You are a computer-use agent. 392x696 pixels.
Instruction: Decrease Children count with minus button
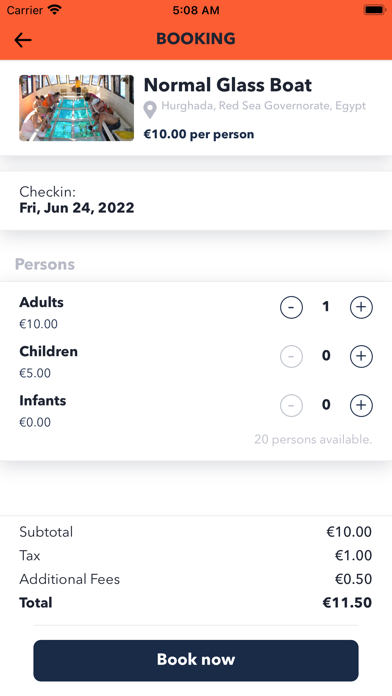(291, 356)
